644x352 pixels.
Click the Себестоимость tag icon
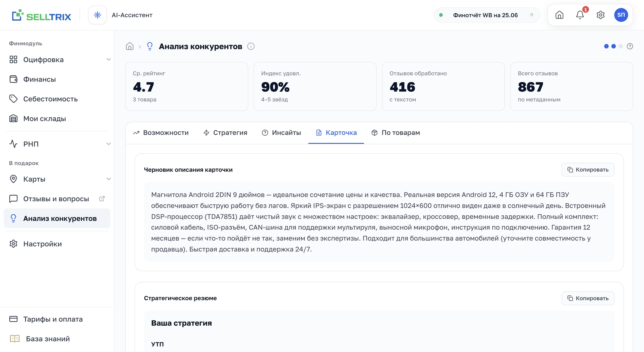[x=13, y=99]
